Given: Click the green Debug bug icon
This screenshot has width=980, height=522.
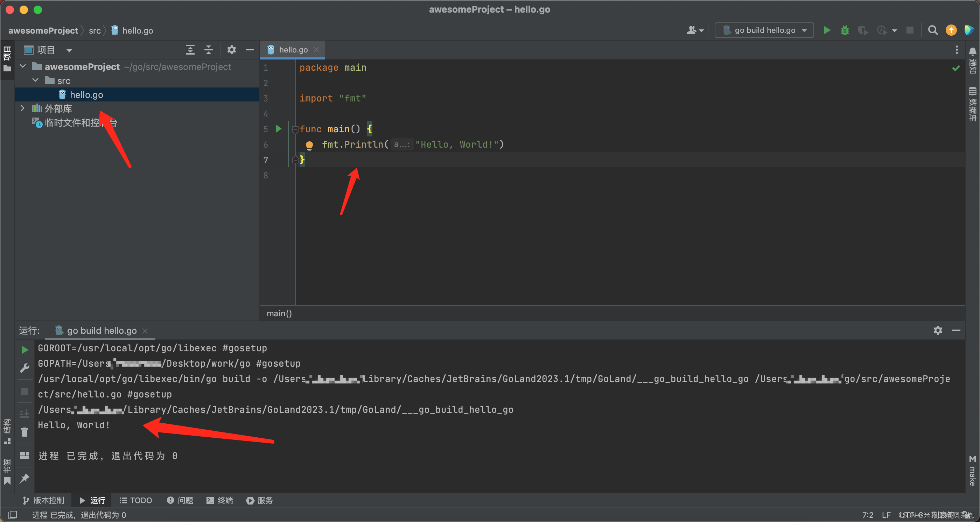Looking at the screenshot, I should tap(845, 30).
